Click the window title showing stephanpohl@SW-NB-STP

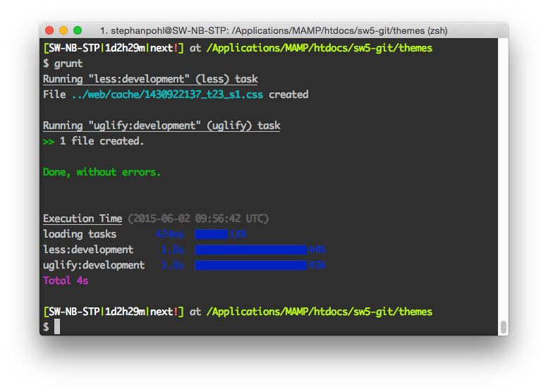(x=274, y=31)
